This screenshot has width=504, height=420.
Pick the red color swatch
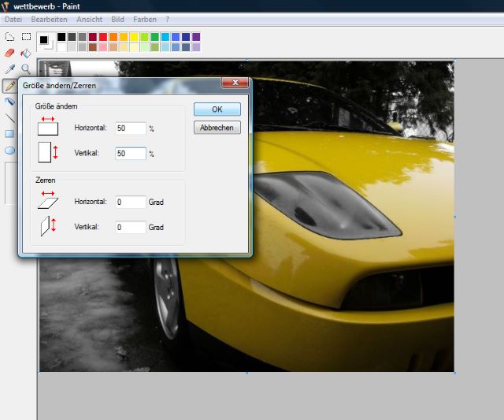click(x=103, y=37)
